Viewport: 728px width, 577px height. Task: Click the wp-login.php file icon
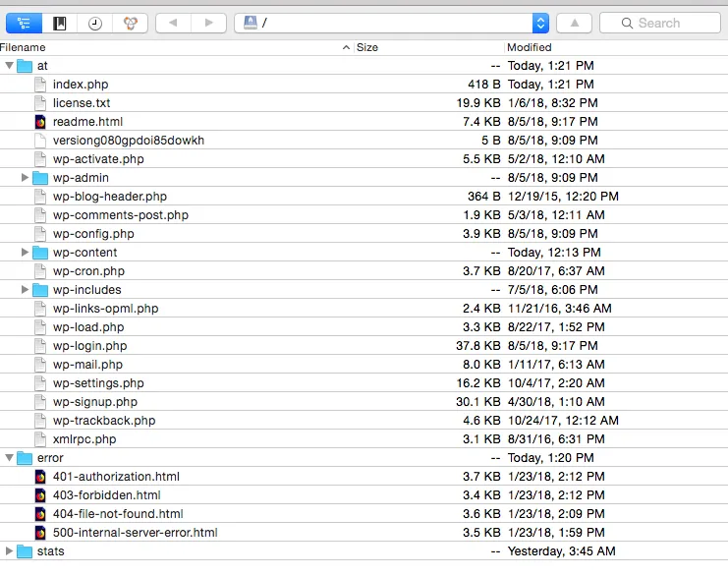click(40, 346)
